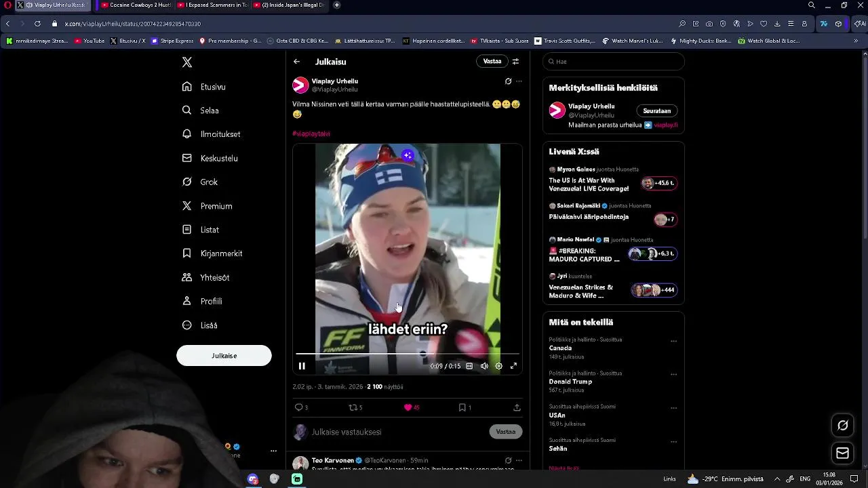
Task: Open Myron Gaines live space
Action: [613, 180]
